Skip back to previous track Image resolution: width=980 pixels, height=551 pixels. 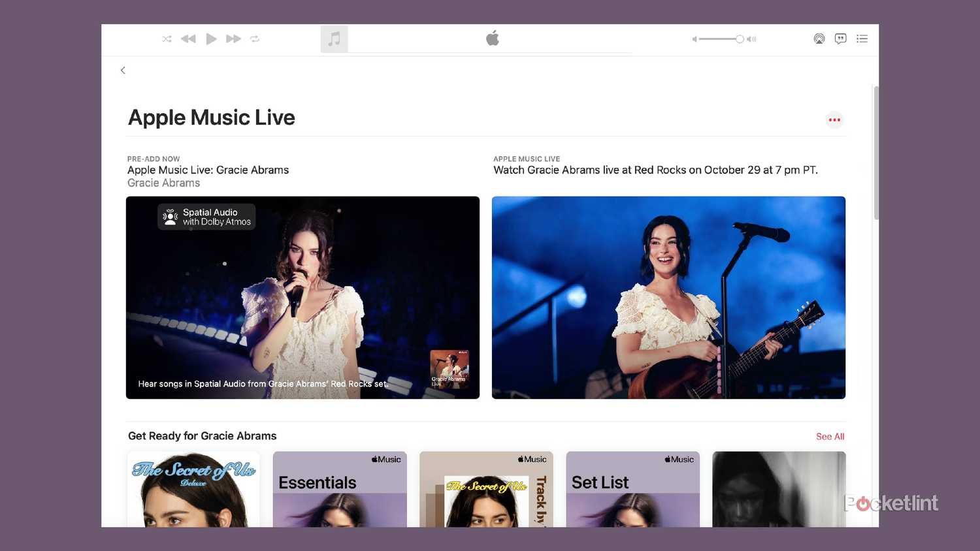point(188,39)
